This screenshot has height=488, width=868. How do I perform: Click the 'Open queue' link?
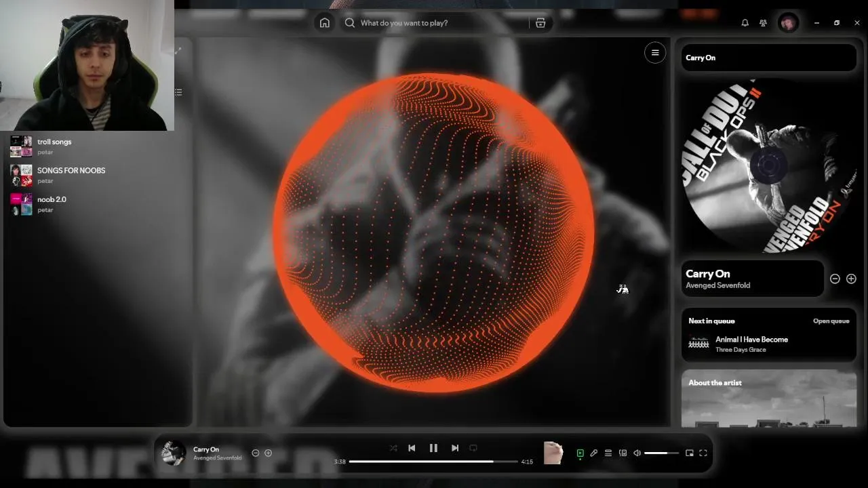pyautogui.click(x=831, y=321)
